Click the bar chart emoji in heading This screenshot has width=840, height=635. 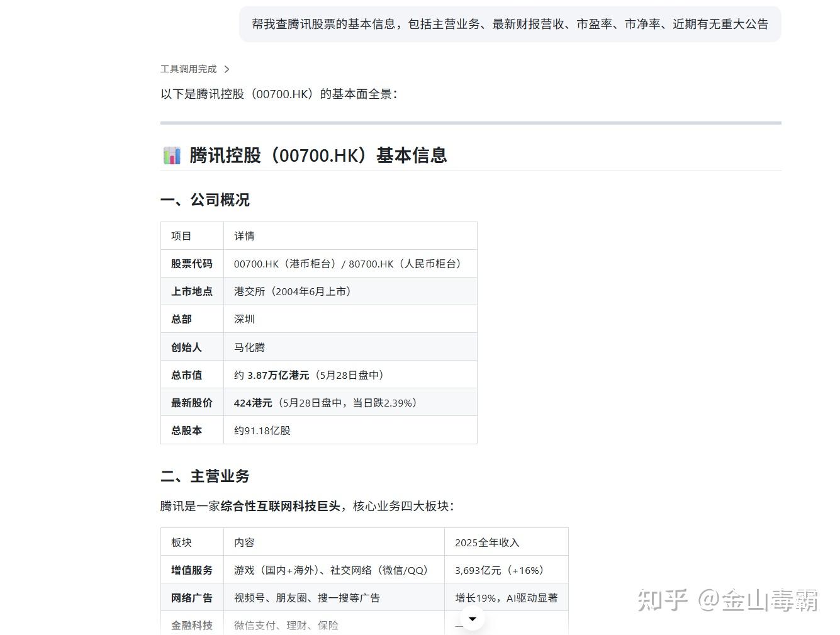coord(172,155)
